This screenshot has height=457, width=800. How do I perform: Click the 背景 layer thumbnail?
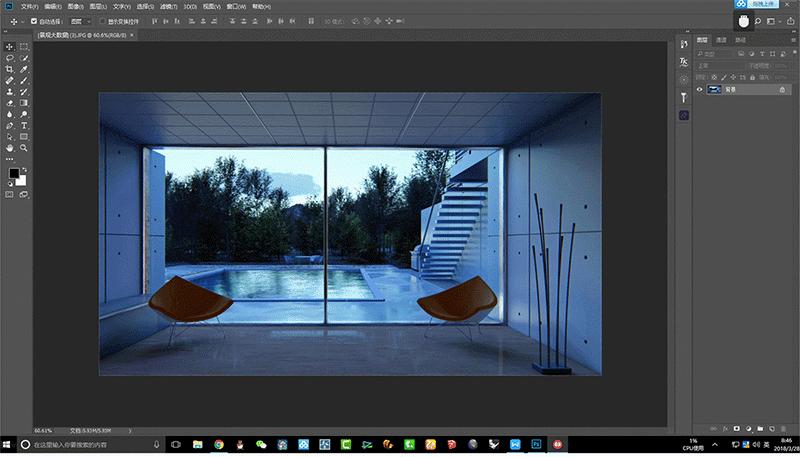[x=715, y=89]
